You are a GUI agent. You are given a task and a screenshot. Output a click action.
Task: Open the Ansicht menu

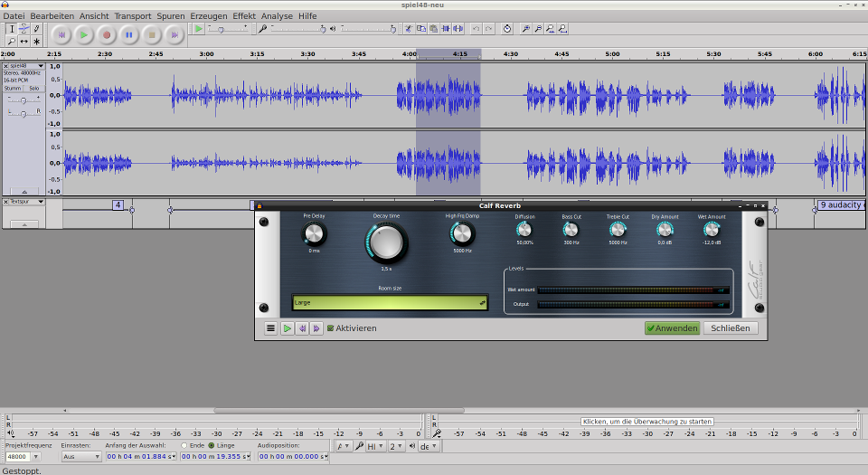coord(94,16)
